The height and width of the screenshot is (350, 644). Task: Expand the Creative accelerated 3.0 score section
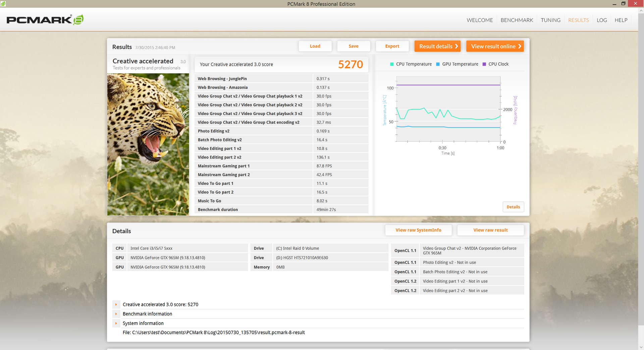(116, 304)
